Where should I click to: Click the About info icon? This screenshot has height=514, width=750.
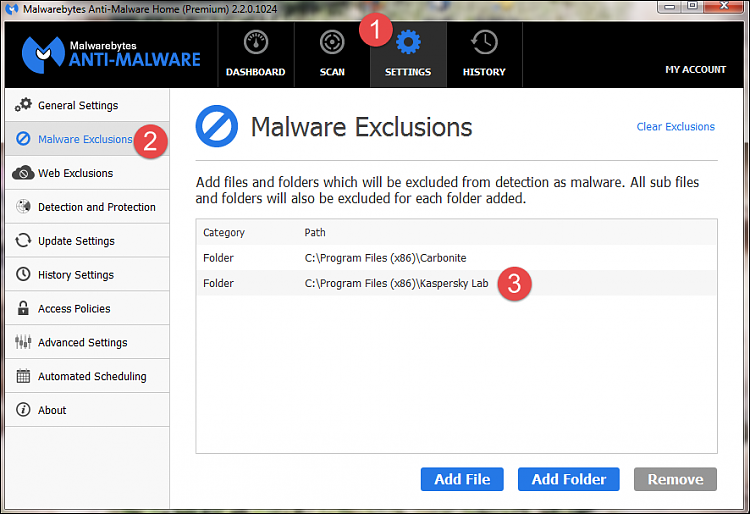23,410
